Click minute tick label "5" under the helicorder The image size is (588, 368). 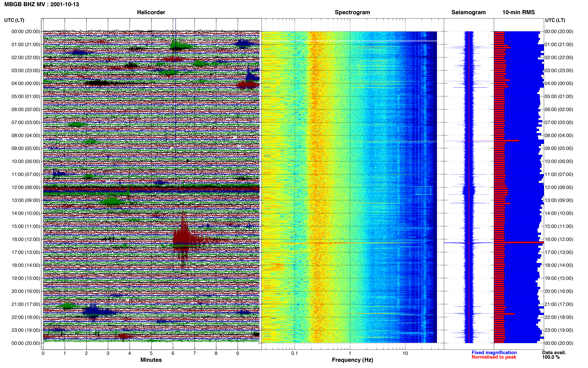click(151, 353)
